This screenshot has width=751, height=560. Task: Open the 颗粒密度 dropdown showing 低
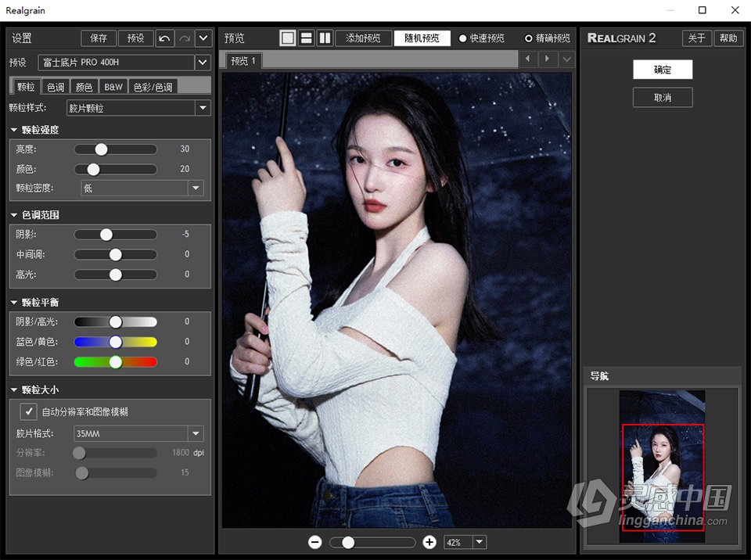tap(196, 188)
